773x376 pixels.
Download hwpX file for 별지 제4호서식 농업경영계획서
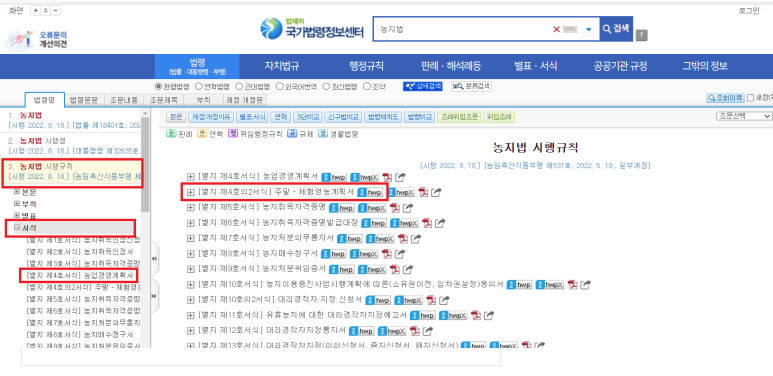(x=364, y=177)
